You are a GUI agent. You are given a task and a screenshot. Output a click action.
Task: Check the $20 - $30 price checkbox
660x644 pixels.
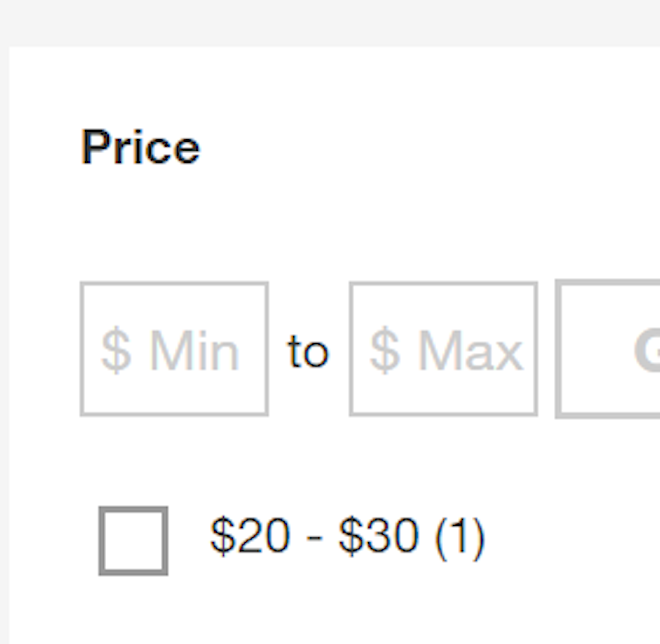click(133, 541)
